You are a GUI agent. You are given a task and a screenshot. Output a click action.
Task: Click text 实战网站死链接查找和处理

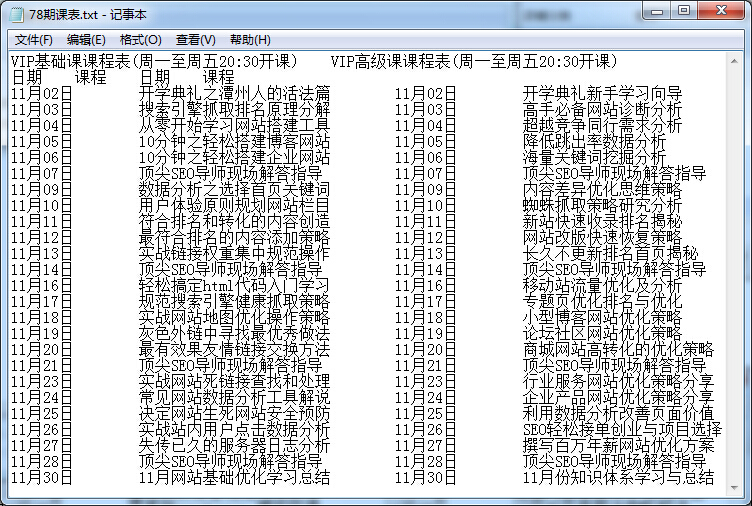[234, 381]
